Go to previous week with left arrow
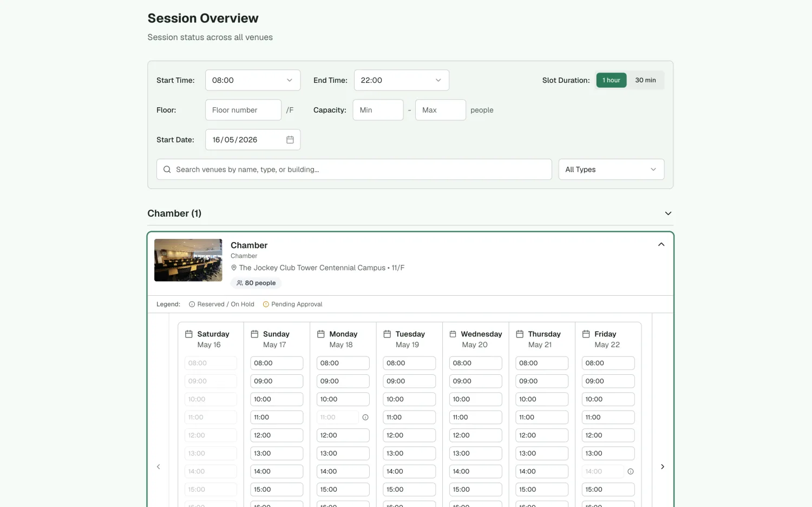The height and width of the screenshot is (507, 812). pos(159,466)
